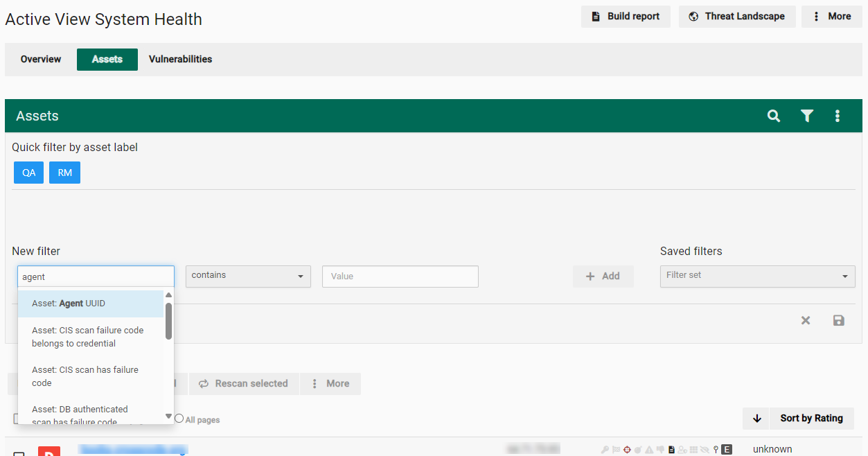The image size is (868, 456).
Task: Click the descending sort arrow button
Action: [756, 418]
